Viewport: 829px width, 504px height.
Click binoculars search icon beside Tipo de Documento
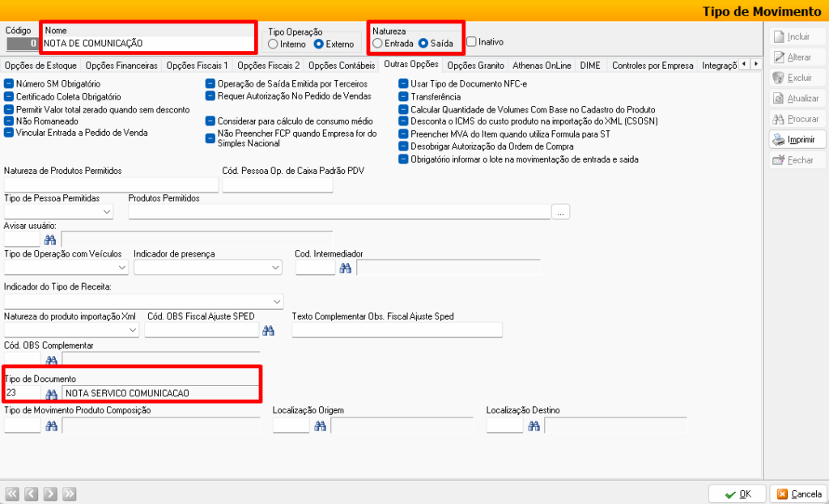50,393
